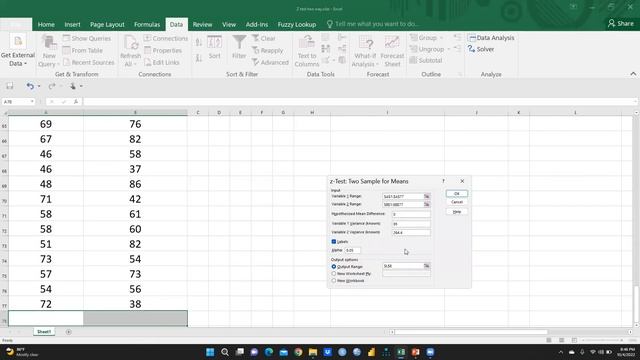Sort descending Z to A icon
The width and height of the screenshot is (640, 360).
[x=199, y=58]
